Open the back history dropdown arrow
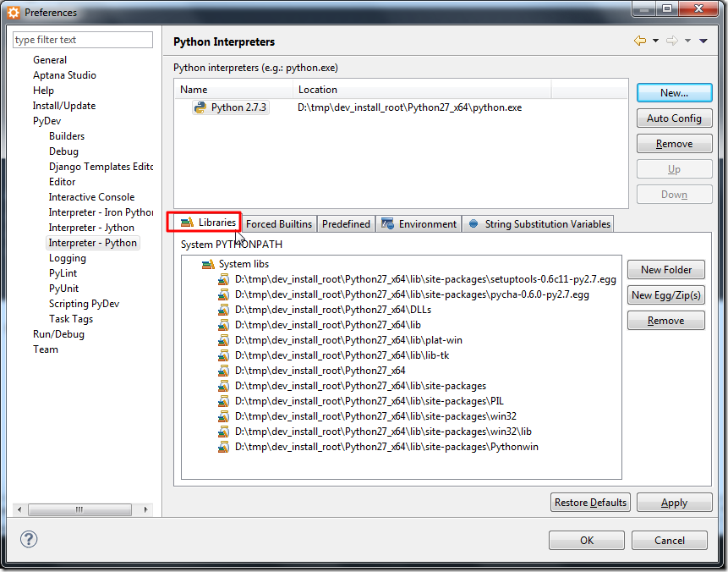728x572 pixels. (x=655, y=41)
